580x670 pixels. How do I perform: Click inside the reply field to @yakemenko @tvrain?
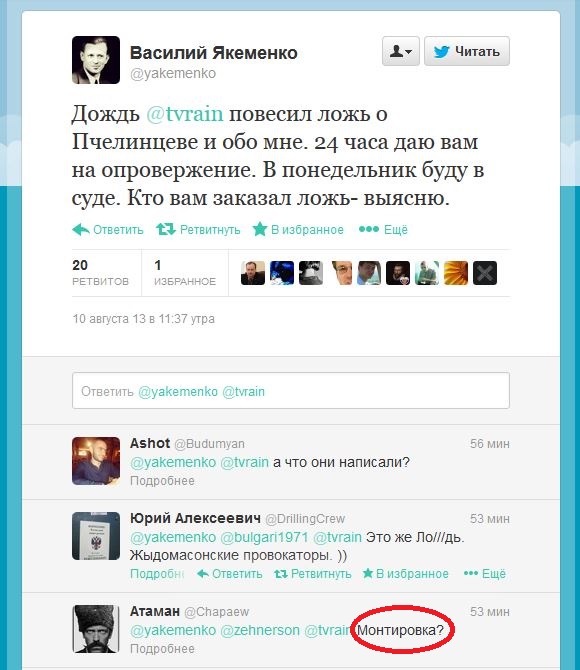(x=291, y=391)
